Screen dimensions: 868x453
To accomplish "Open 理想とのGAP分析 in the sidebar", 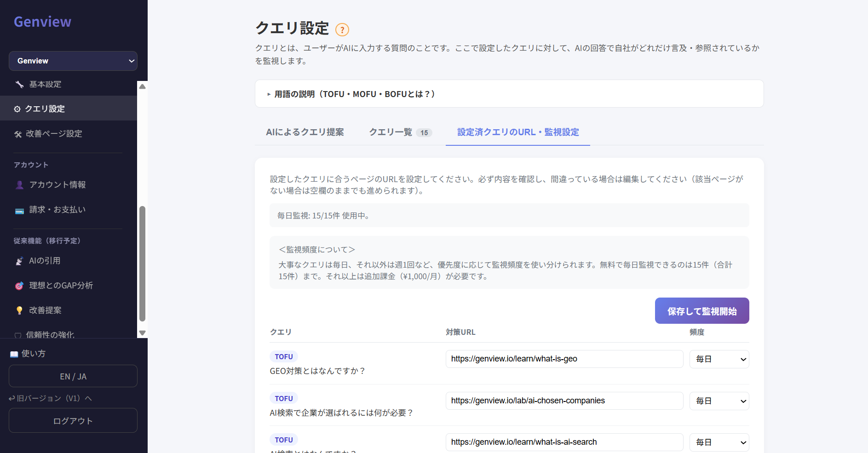I will coord(69,286).
